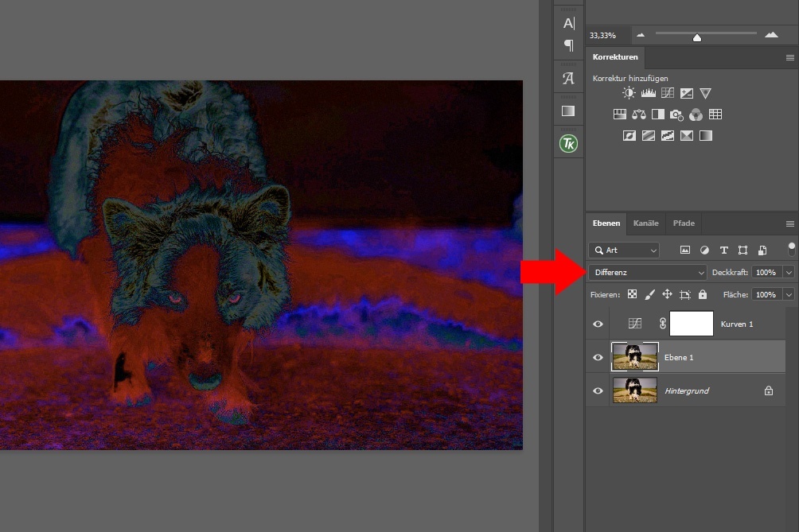Expand the Deckkraft opacity dropdown arrow
The width and height of the screenshot is (799, 532).
(x=789, y=272)
